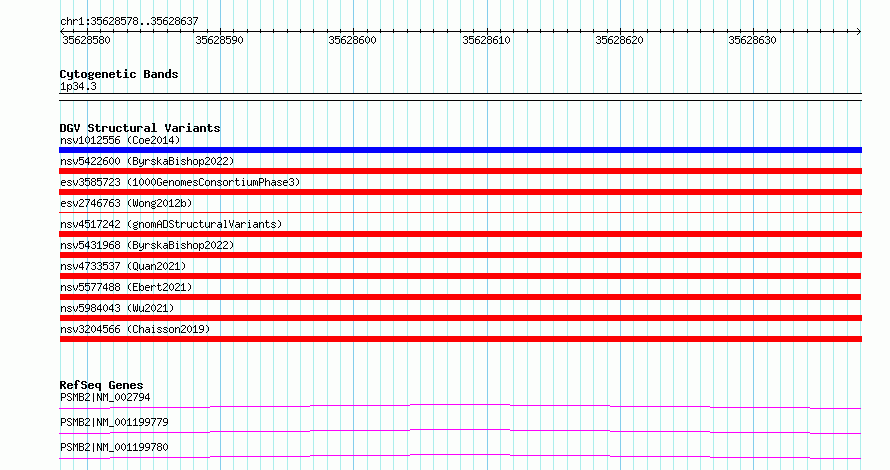890x470 pixels.
Task: Click ruler tick label 35628590
Action: tap(219, 40)
